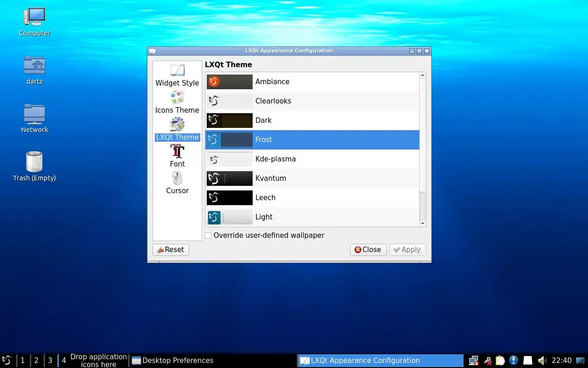Click the theme list scrollbar handle
Screen dimensions: 588x368
click(x=423, y=135)
